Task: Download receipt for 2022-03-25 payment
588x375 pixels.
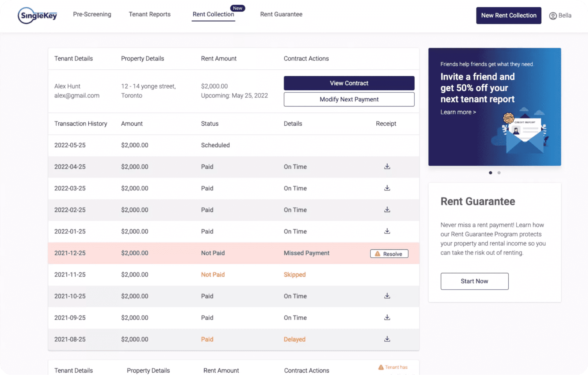Action: click(x=387, y=188)
